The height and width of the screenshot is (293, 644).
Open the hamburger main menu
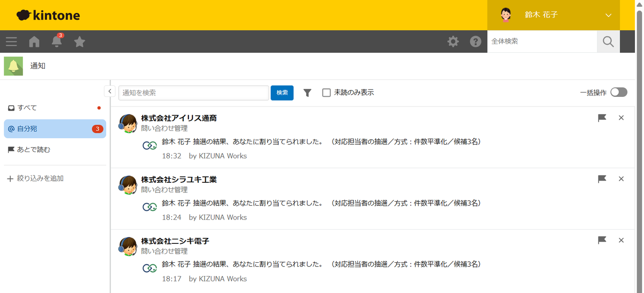click(11, 42)
